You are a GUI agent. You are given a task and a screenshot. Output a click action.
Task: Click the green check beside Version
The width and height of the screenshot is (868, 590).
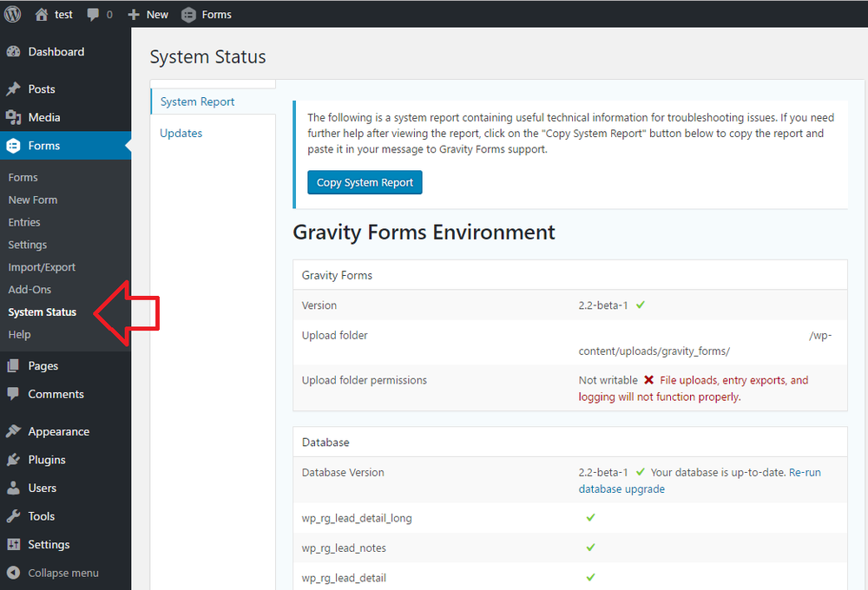pyautogui.click(x=641, y=305)
